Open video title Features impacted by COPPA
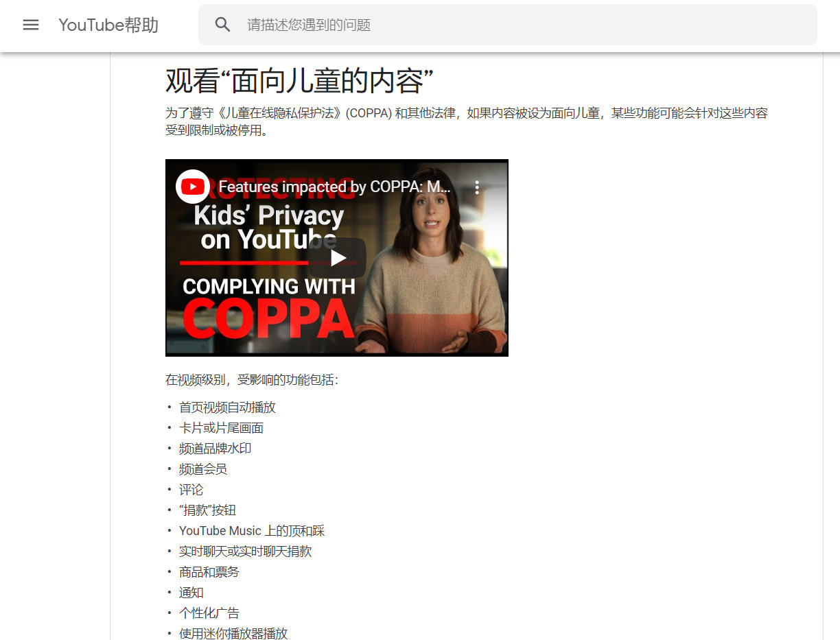The image size is (840, 640). tap(335, 187)
